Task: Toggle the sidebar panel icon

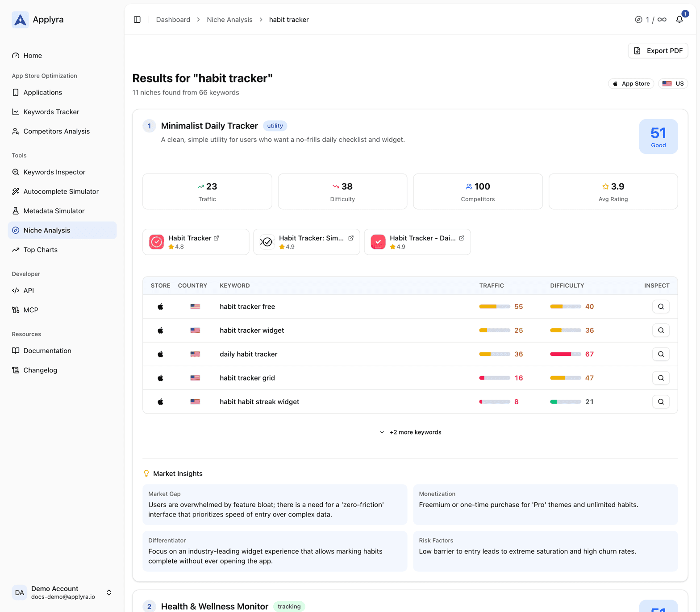Action: pyautogui.click(x=137, y=20)
